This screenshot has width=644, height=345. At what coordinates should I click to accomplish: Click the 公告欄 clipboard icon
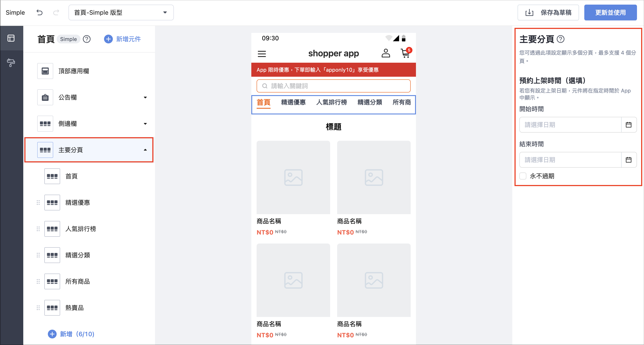point(45,97)
